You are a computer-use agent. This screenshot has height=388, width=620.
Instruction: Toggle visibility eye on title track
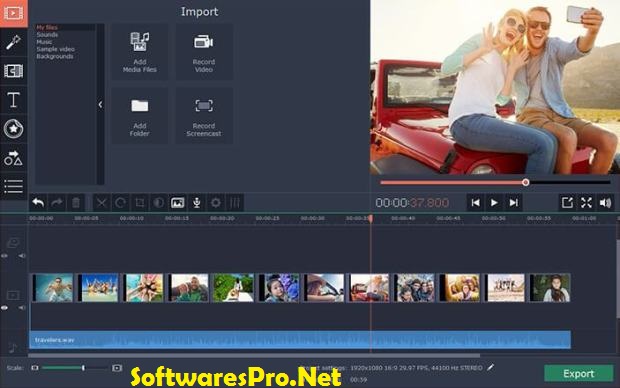tap(4, 256)
